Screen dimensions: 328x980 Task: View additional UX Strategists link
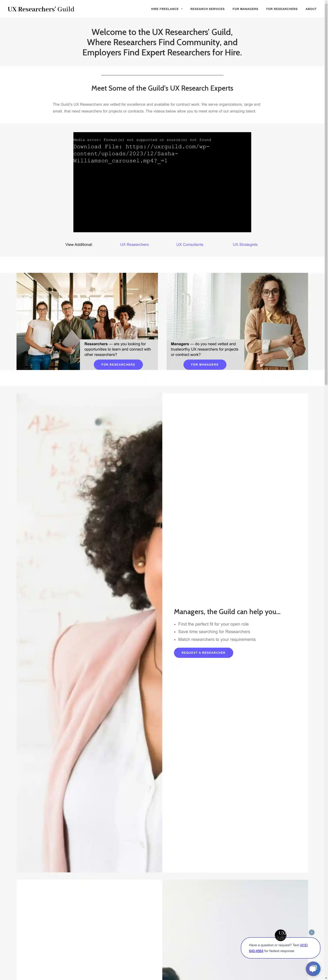(245, 245)
